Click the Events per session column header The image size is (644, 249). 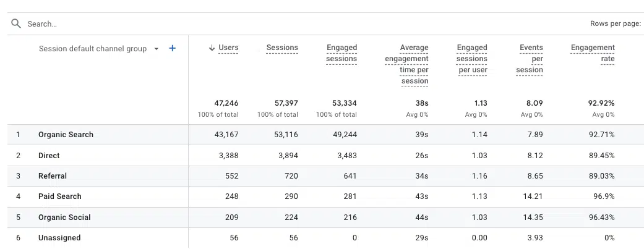pos(530,59)
